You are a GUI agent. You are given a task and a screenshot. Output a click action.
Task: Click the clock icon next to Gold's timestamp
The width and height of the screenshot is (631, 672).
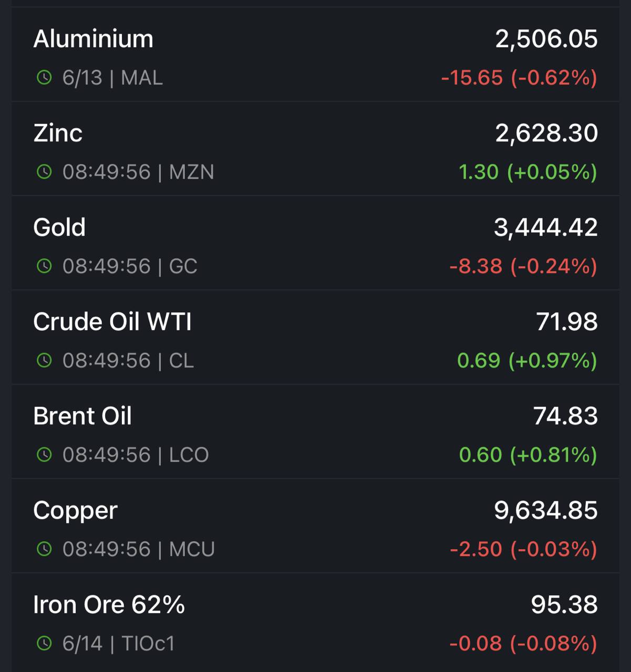coord(44,266)
